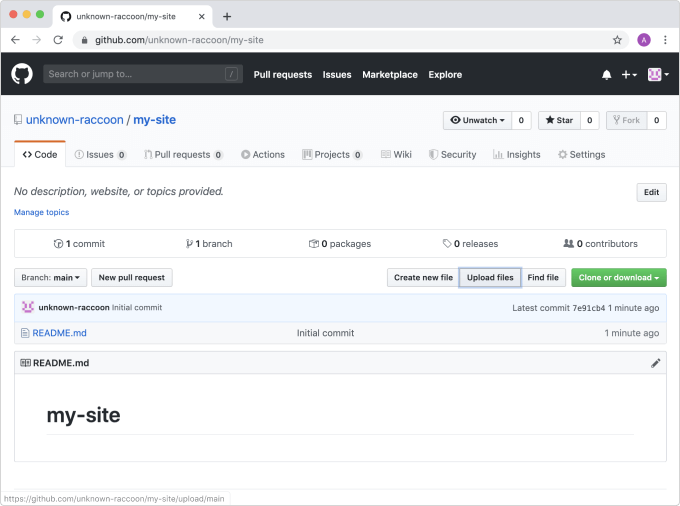Open Pull requests in the top nav
680x506 pixels.
[283, 75]
